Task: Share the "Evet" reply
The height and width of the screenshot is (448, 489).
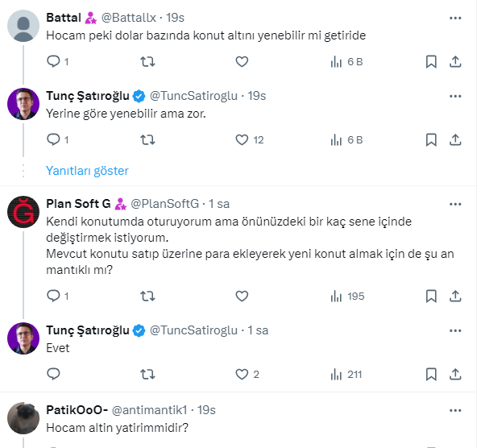Action: [x=455, y=374]
